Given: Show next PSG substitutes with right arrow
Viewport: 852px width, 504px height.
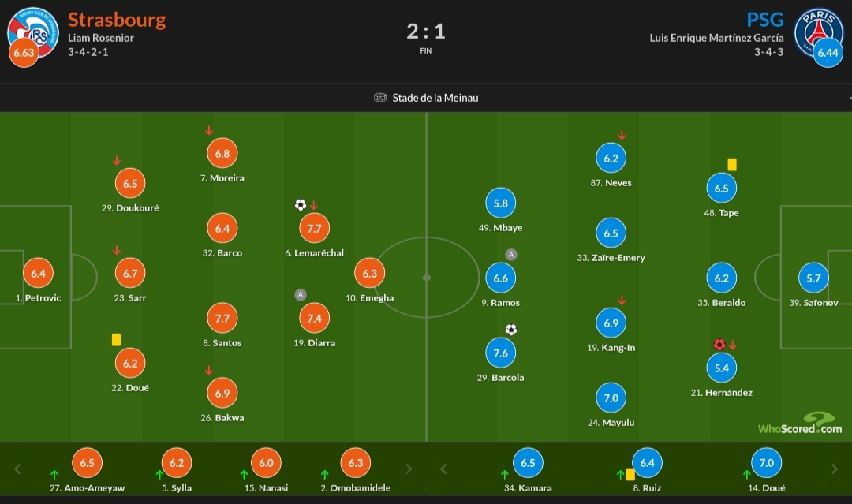Looking at the screenshot, I should 835,469.
